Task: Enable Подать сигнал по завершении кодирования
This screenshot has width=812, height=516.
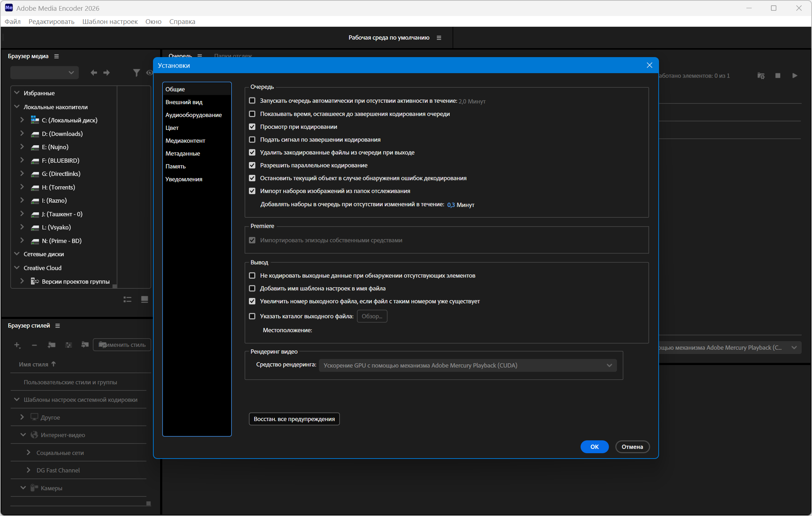Action: [x=252, y=140]
